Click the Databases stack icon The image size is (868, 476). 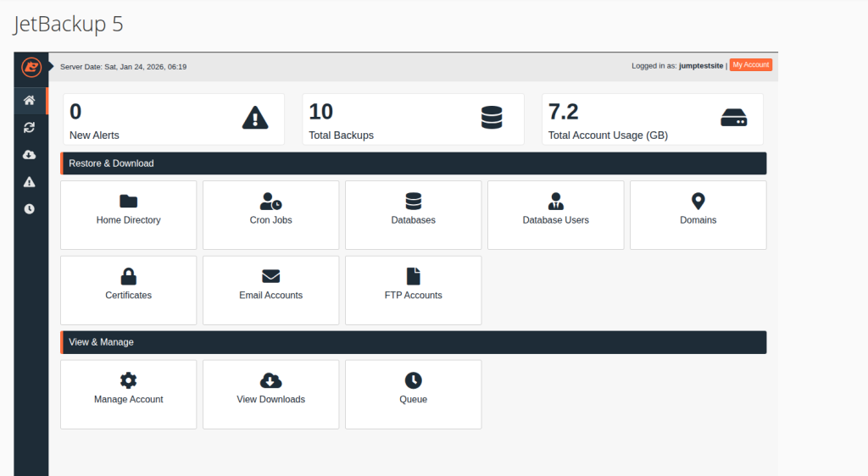tap(414, 202)
